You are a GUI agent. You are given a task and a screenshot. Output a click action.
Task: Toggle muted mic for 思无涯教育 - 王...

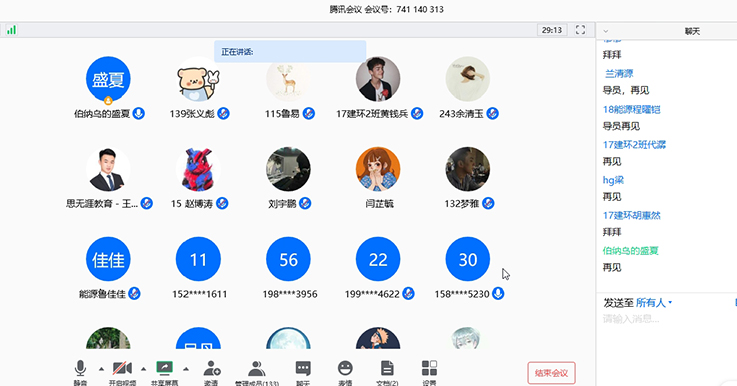(147, 204)
